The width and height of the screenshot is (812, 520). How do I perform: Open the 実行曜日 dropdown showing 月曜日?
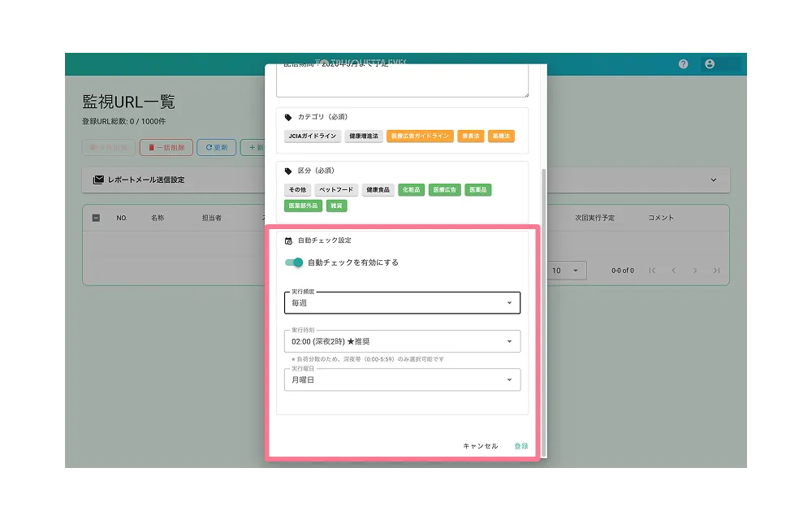click(x=402, y=379)
